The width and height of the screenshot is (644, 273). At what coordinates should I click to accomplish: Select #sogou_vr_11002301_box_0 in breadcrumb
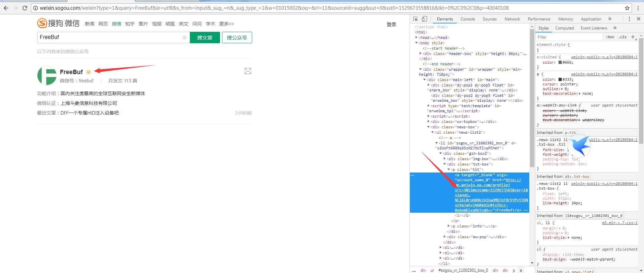point(463,270)
